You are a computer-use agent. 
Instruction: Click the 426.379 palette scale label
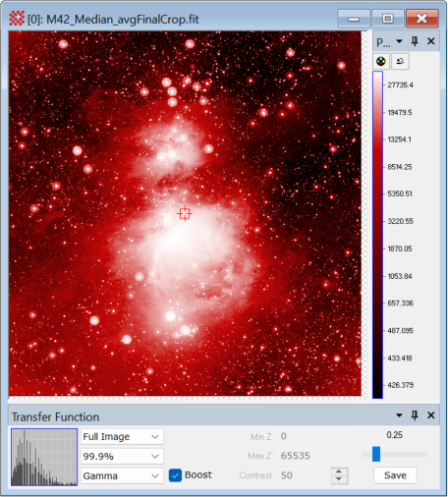click(x=400, y=385)
